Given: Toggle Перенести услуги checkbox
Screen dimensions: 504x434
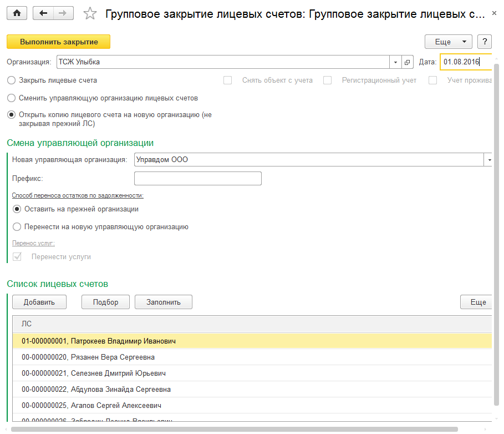Looking at the screenshot, I should point(17,257).
